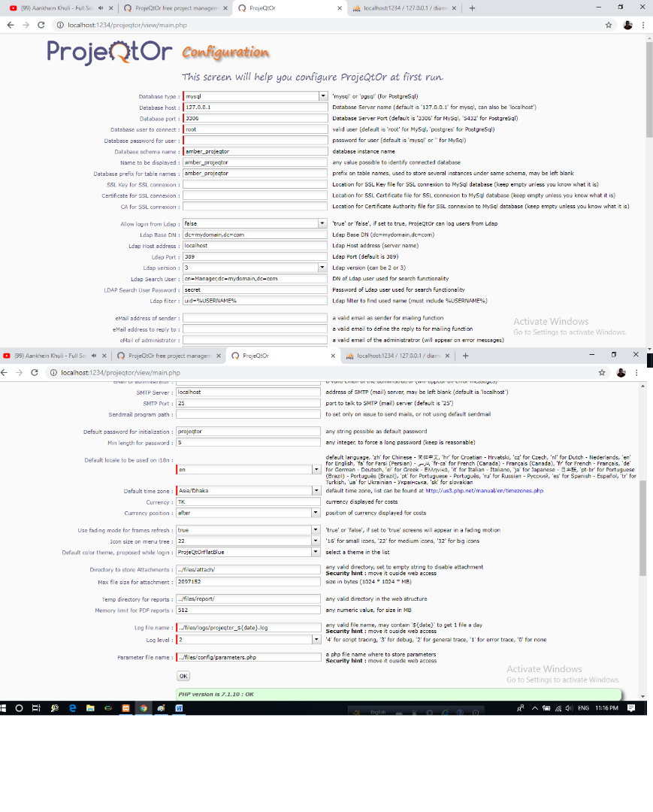653x812 pixels.
Task: Click the Ldap Base DN field
Action: [x=255, y=235]
